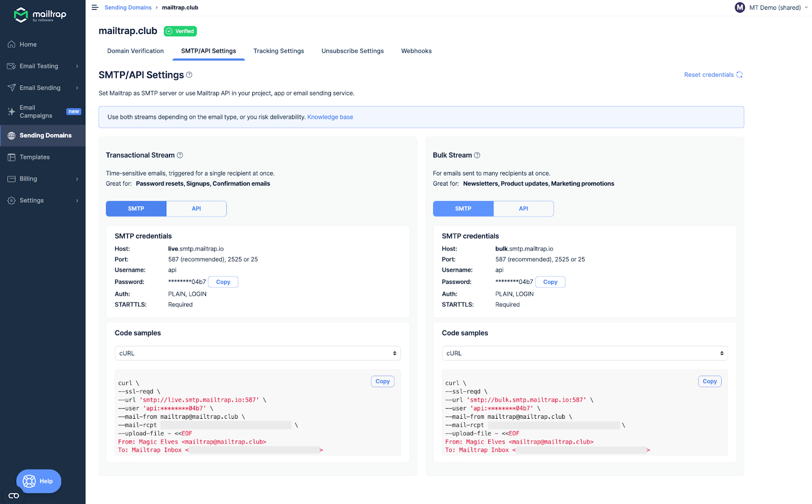Click the mailtrap.club breadcrumb text
812x504 pixels.
click(x=180, y=8)
